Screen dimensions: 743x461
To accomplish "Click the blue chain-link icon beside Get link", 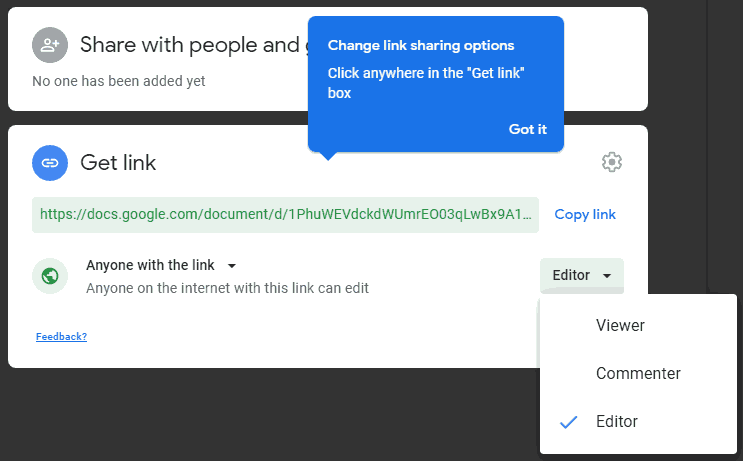I will 49,163.
